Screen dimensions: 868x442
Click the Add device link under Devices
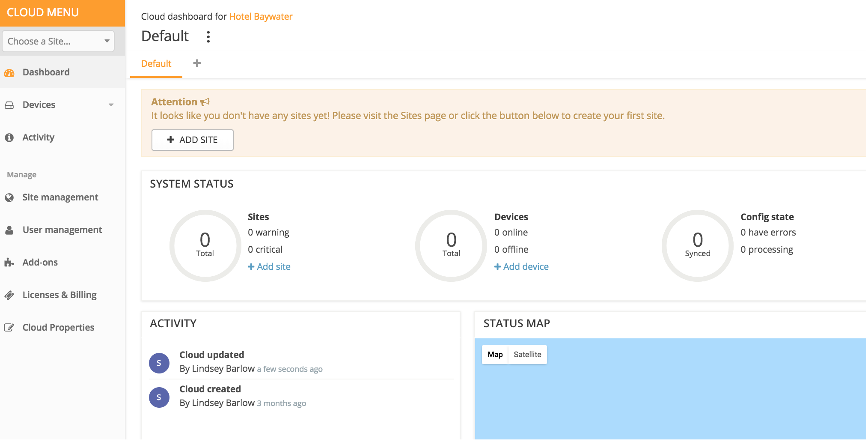point(521,267)
